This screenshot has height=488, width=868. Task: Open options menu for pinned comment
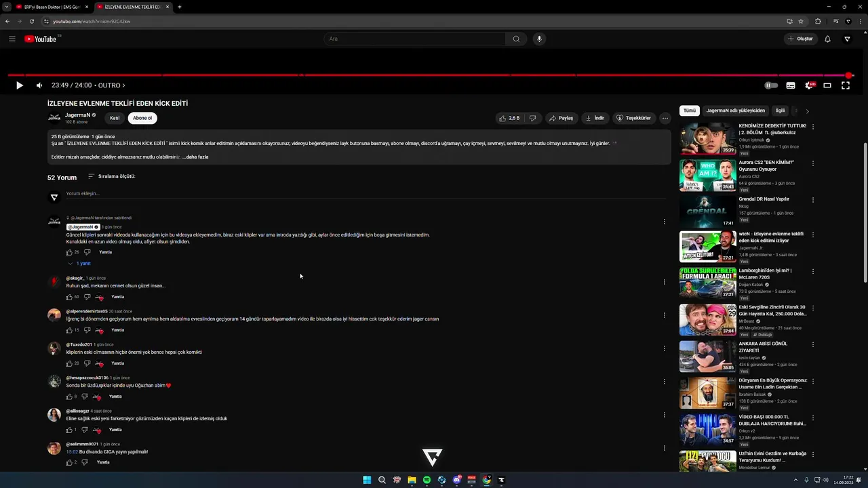click(664, 222)
